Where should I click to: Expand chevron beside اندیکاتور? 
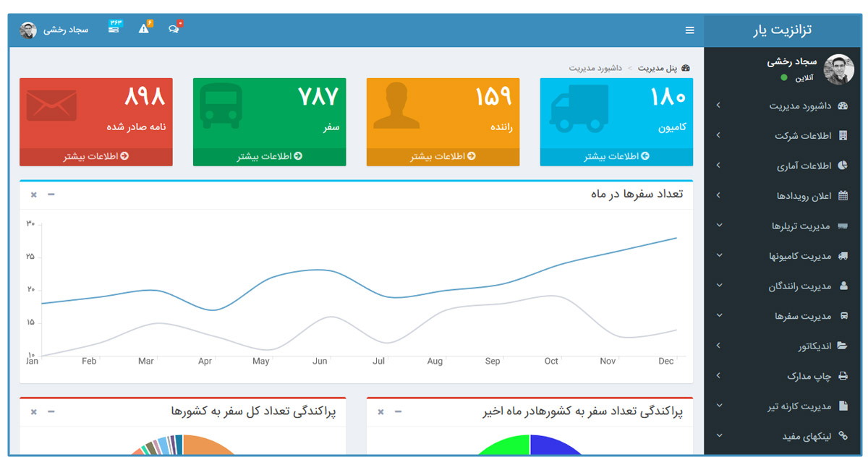(718, 346)
